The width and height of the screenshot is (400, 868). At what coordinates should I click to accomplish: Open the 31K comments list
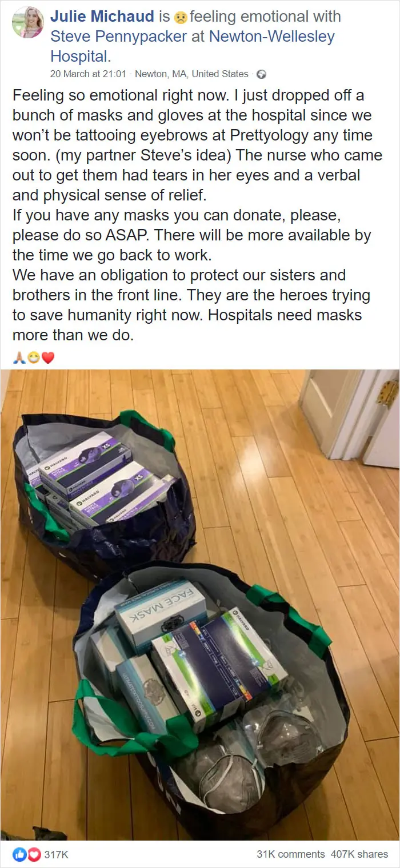pos(291,854)
